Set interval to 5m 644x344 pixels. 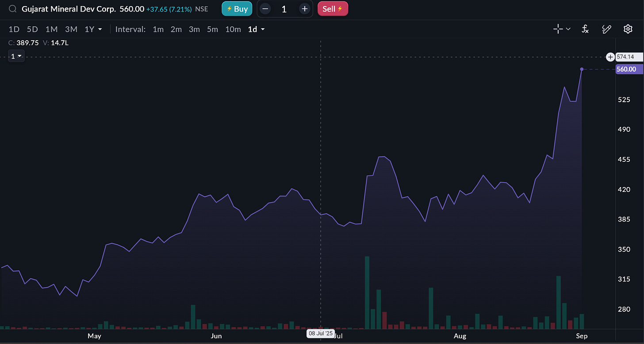(212, 29)
